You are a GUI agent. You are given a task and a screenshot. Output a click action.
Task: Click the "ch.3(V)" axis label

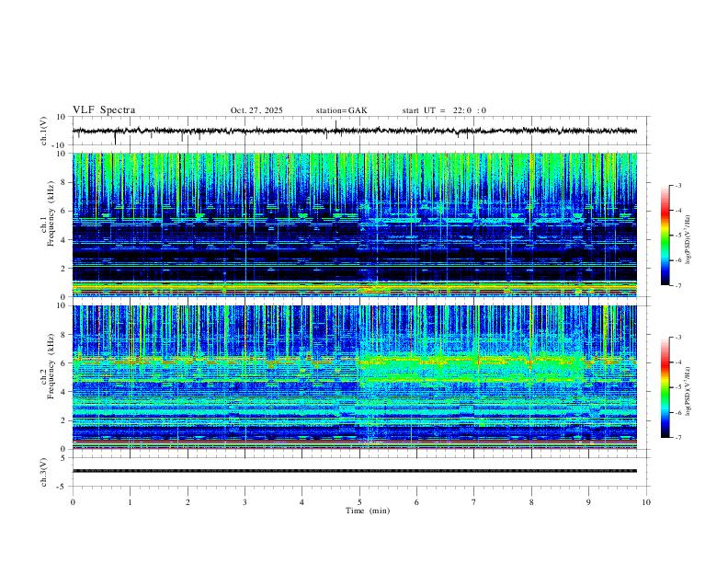(43, 472)
